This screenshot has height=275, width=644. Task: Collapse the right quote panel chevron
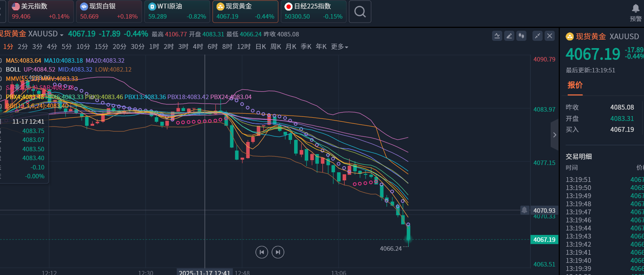[x=554, y=135]
